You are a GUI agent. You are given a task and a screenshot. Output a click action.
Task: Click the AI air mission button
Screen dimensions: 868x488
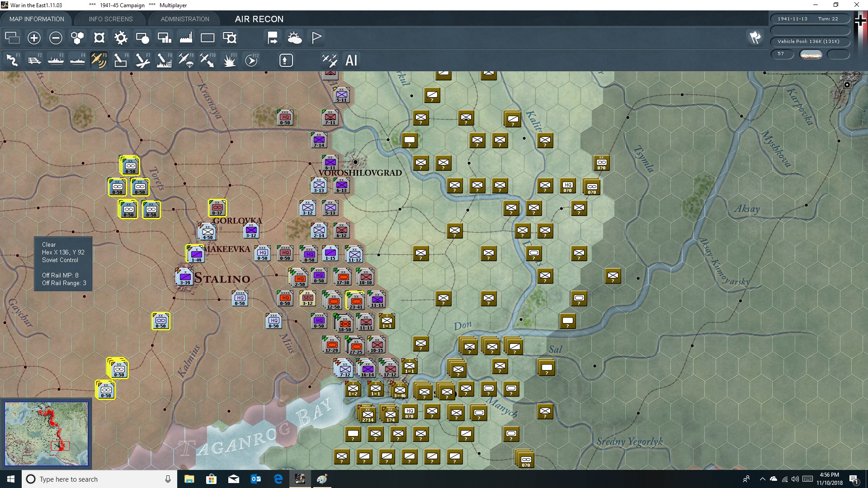click(351, 60)
